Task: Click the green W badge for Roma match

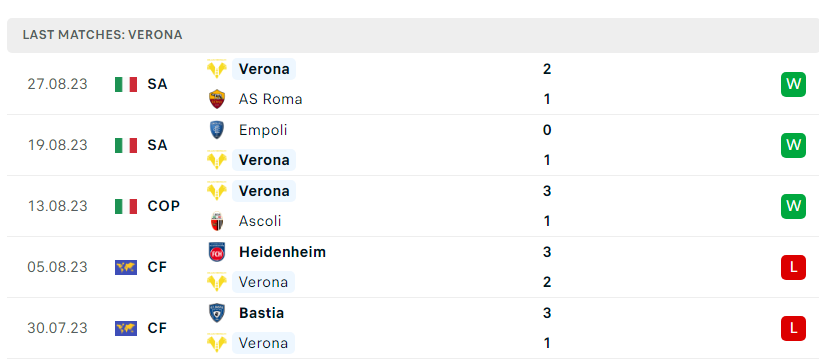Action: click(x=793, y=84)
